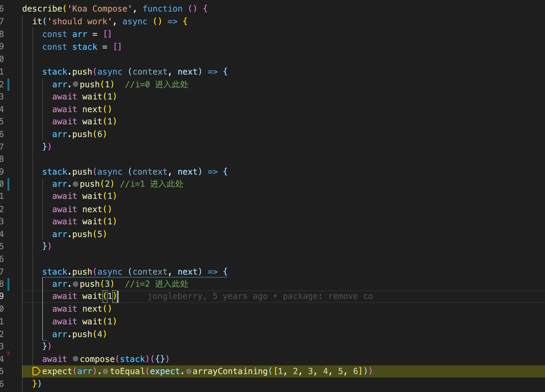Click inline breakpoint dot before compose(stack)
This screenshot has width=545, height=392.
[x=76, y=359]
